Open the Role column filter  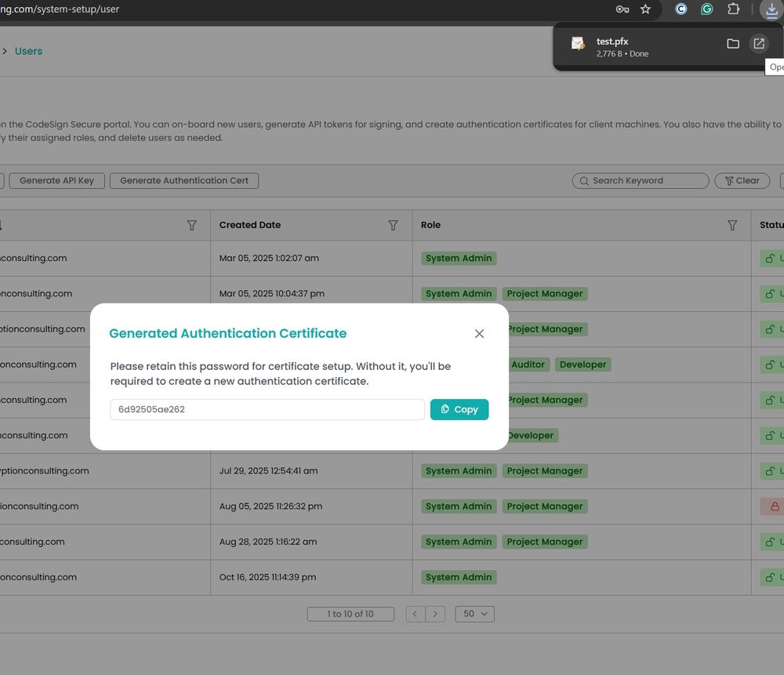pyautogui.click(x=732, y=226)
